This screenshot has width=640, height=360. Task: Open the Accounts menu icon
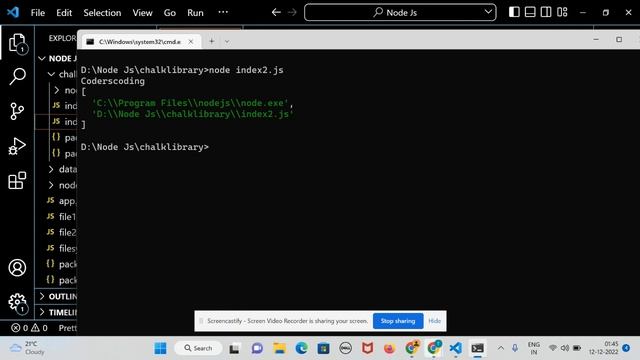click(17, 268)
